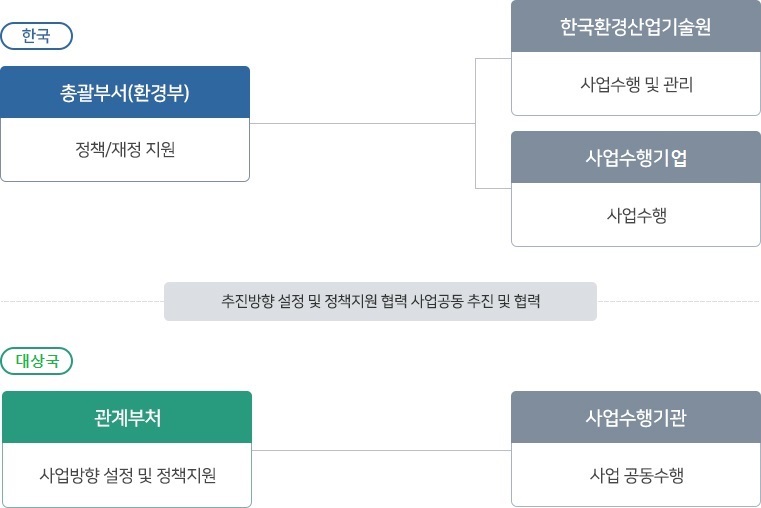Screen dimensions: 761x508
Task: Click the 한국 pill label
Action: point(36,36)
